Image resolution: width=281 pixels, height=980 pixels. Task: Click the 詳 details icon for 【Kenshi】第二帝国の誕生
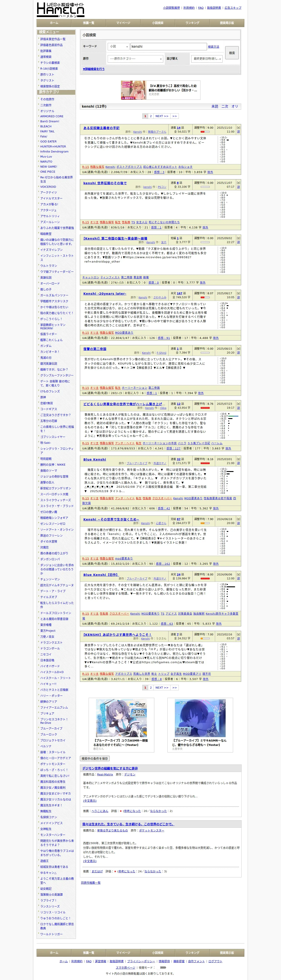[238, 242]
